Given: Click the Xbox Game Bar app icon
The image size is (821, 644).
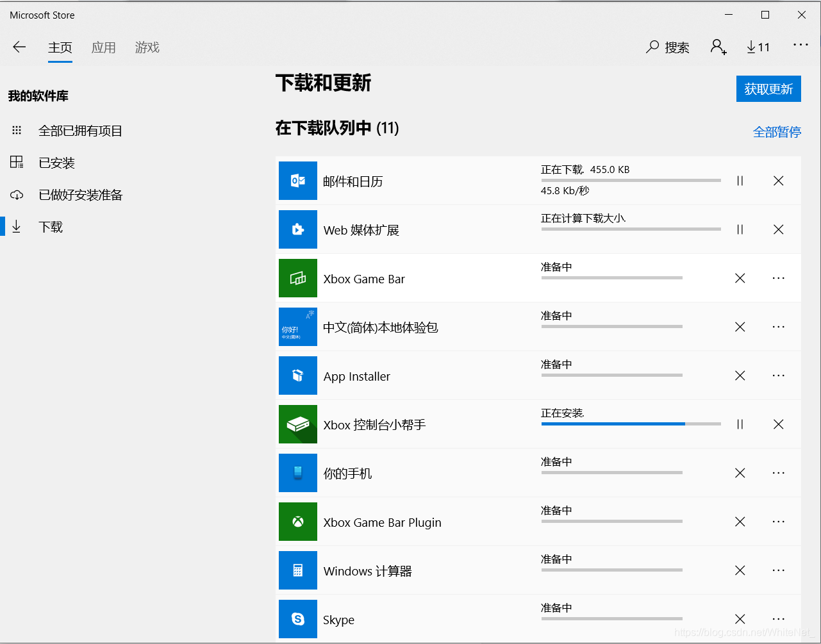Looking at the screenshot, I should [x=298, y=278].
